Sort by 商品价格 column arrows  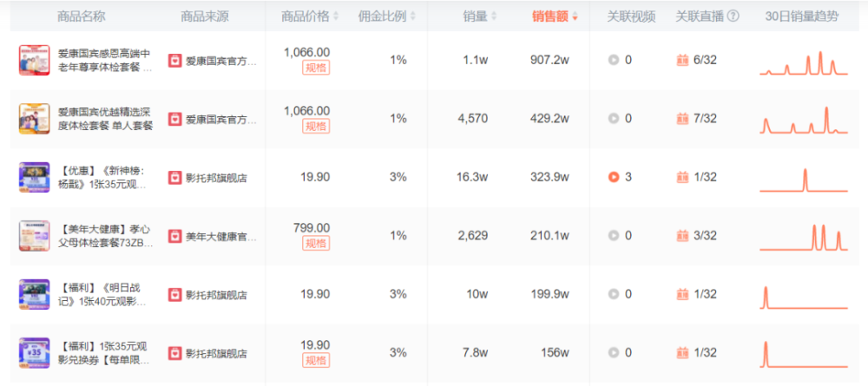(x=335, y=16)
